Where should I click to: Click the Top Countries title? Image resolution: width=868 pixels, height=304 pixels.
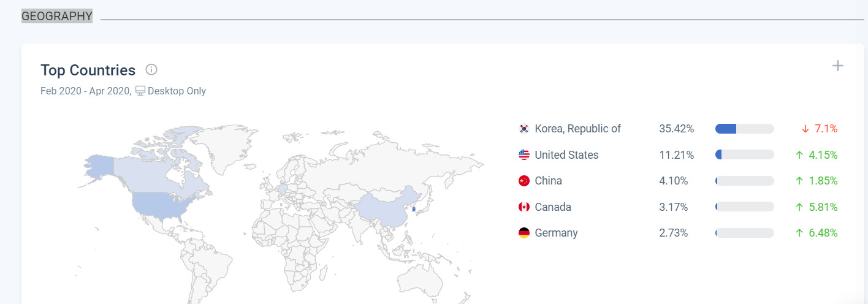point(88,70)
